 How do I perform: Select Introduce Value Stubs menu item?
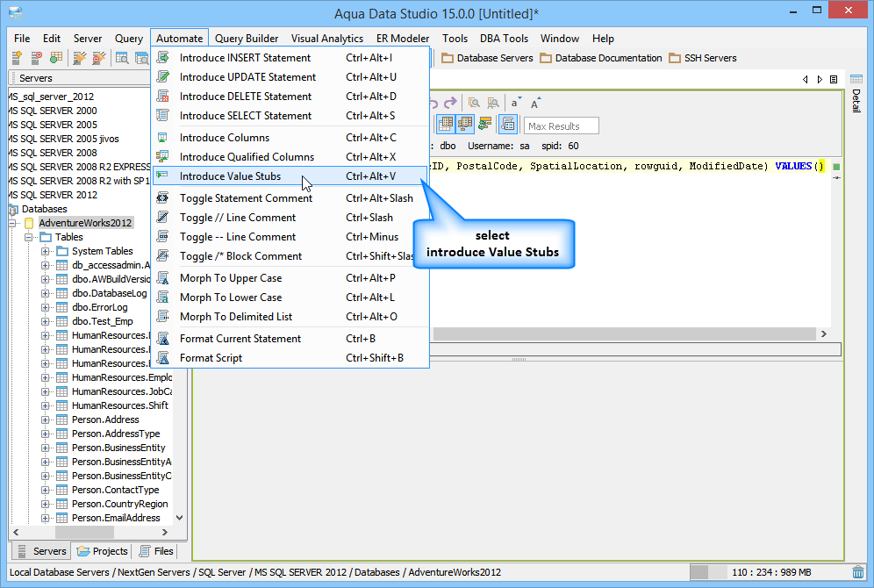pos(290,176)
